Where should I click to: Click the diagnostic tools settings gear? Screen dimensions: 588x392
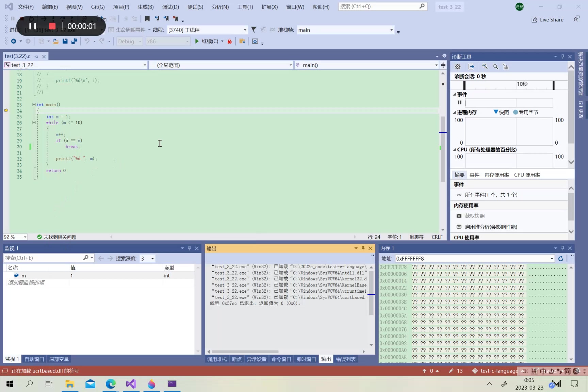tap(458, 67)
